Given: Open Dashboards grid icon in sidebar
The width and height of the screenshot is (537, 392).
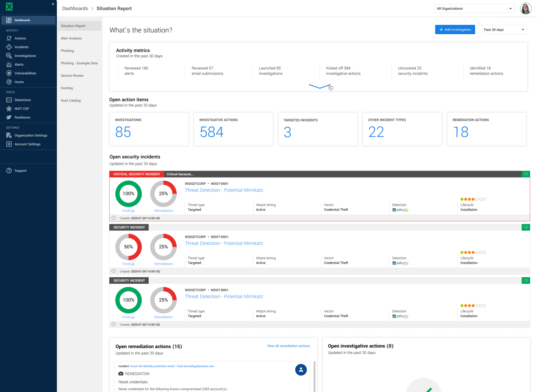Looking at the screenshot, I should coord(9,20).
